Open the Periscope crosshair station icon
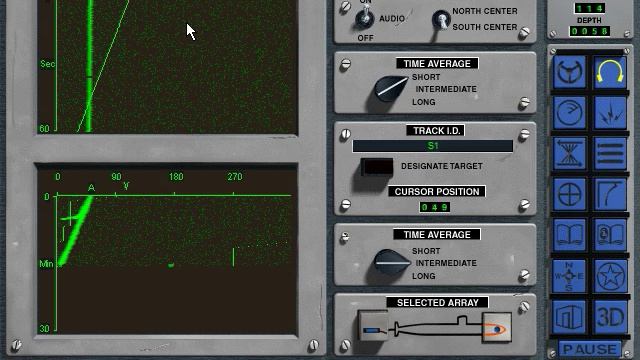This screenshot has height=360, width=640. pos(569,195)
